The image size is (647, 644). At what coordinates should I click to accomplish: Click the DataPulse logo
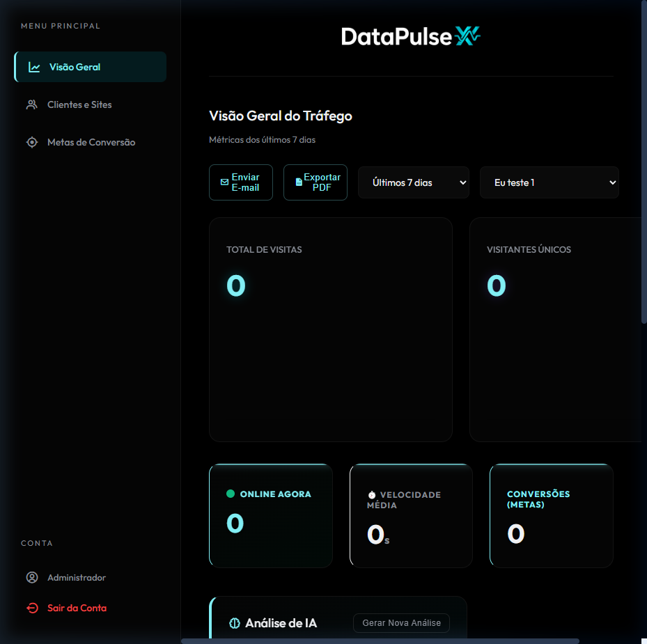point(411,37)
